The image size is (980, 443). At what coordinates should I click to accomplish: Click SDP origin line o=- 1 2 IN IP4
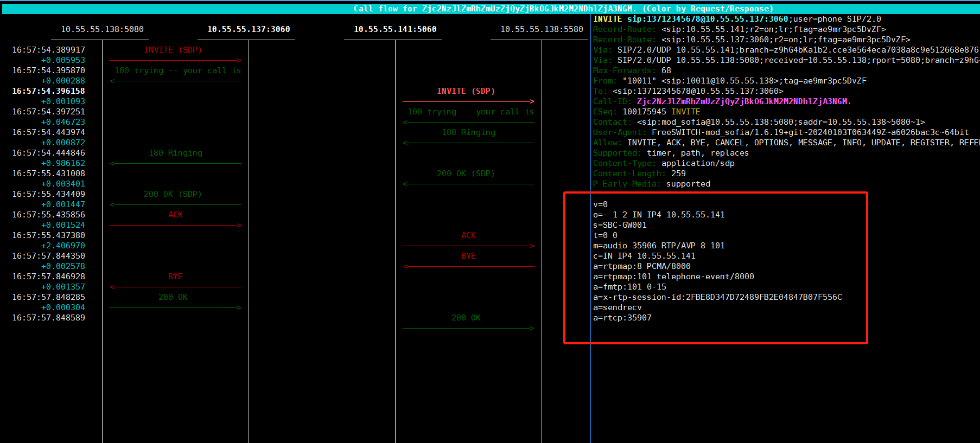coord(659,215)
